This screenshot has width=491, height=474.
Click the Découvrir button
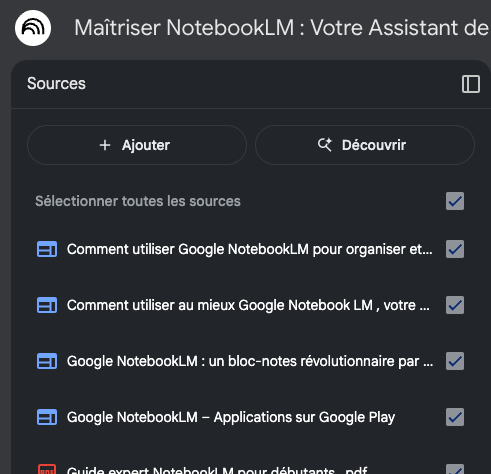[365, 145]
